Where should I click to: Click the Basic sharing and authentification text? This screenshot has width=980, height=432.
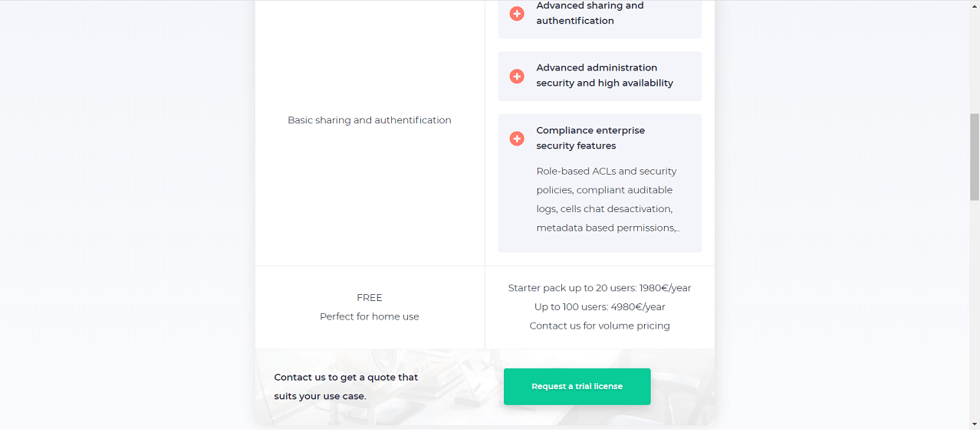coord(370,120)
